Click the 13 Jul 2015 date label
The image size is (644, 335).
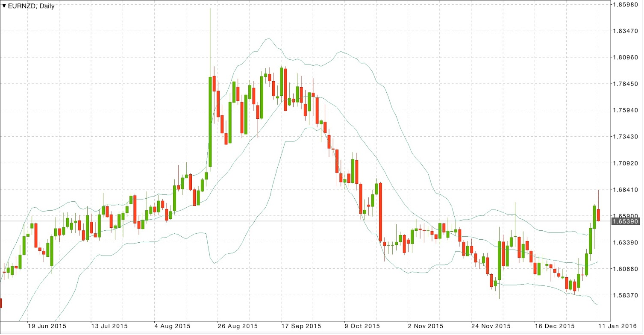click(x=110, y=326)
